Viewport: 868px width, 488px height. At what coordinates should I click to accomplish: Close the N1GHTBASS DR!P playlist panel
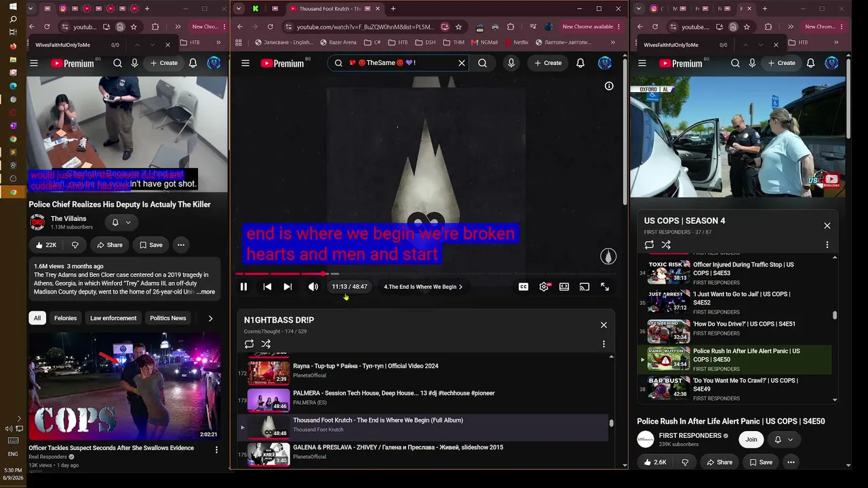coord(604,325)
